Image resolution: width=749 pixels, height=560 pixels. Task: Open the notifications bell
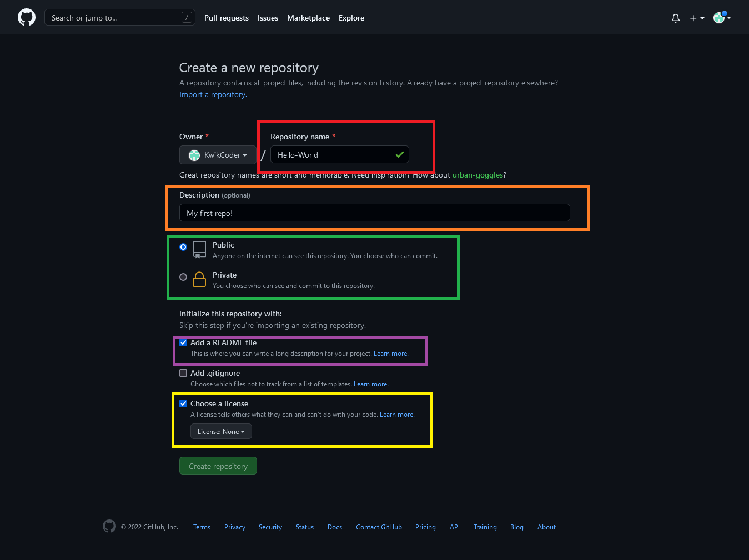pos(676,18)
